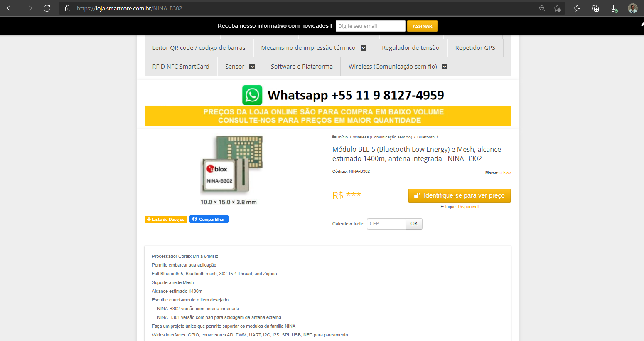Click the green WhatsApp logo
Viewport: 644px width, 341px height.
pos(252,95)
